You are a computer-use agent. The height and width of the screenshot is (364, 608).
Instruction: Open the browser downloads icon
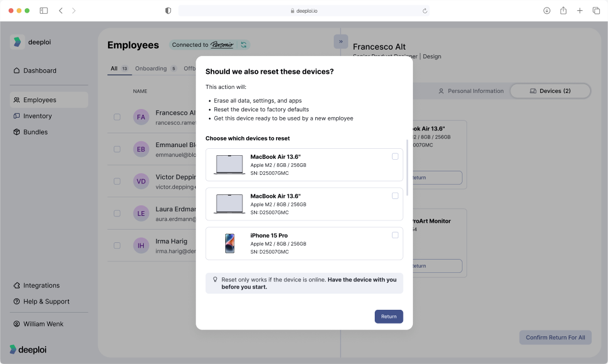click(547, 10)
